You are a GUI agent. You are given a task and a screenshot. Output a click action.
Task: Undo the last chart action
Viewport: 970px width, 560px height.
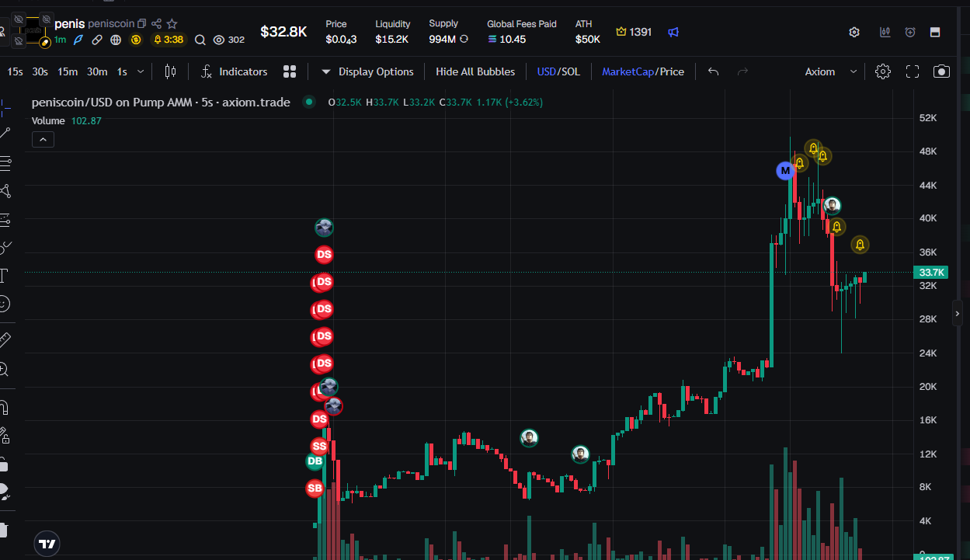pos(714,71)
